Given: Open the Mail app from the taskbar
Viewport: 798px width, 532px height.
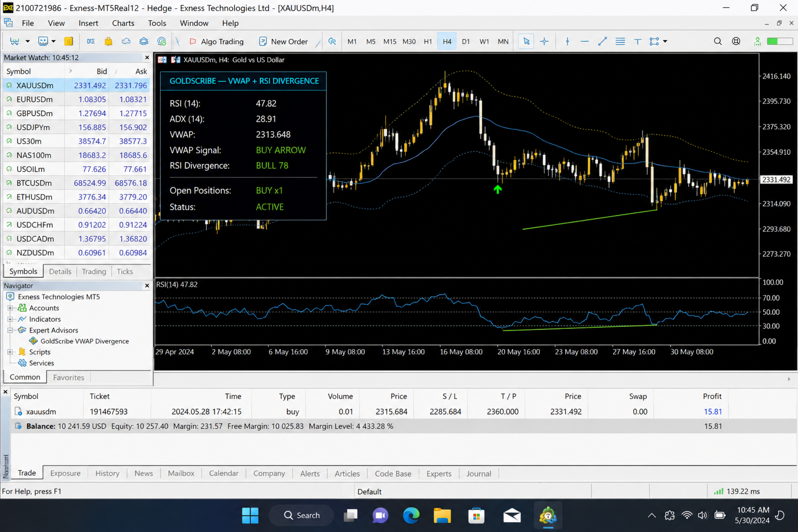Looking at the screenshot, I should point(512,515).
